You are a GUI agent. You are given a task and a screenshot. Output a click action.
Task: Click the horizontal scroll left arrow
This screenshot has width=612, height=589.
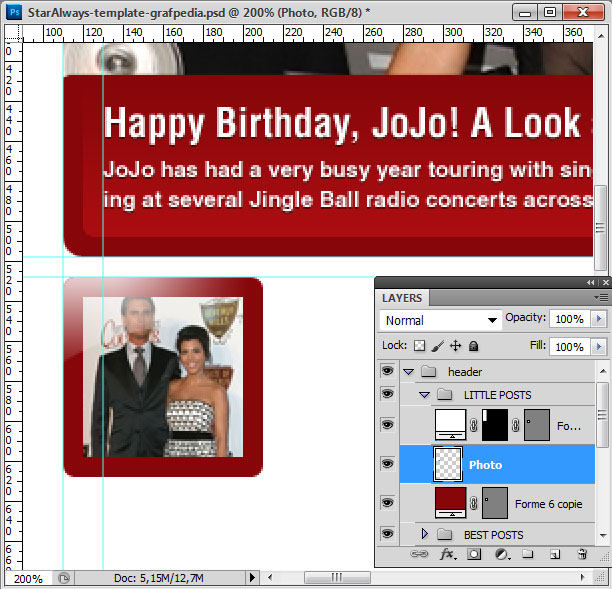coord(270,577)
